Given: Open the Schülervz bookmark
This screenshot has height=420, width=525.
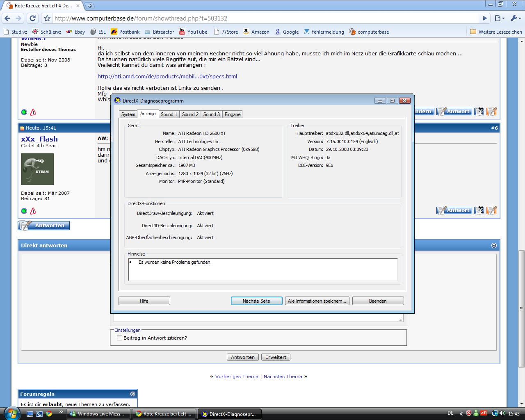Looking at the screenshot, I should 47,32.
